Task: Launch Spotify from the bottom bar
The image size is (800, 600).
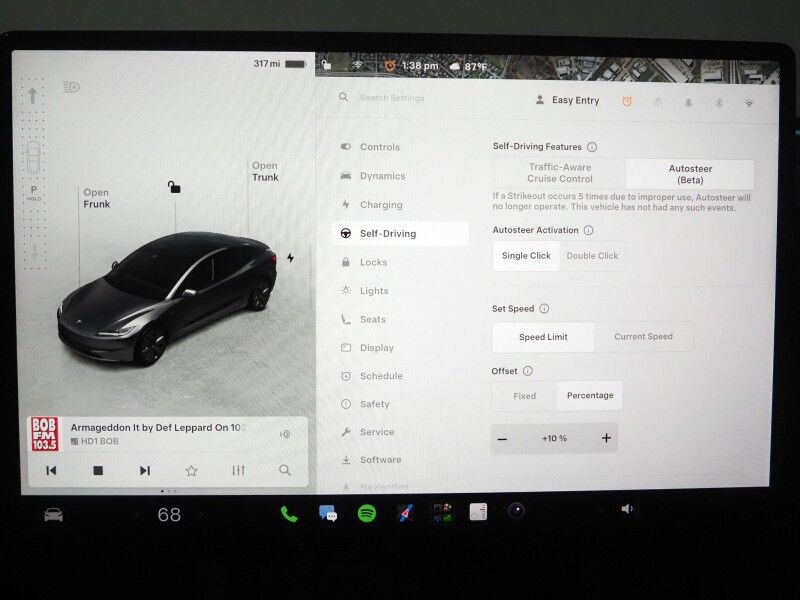Action: point(366,513)
